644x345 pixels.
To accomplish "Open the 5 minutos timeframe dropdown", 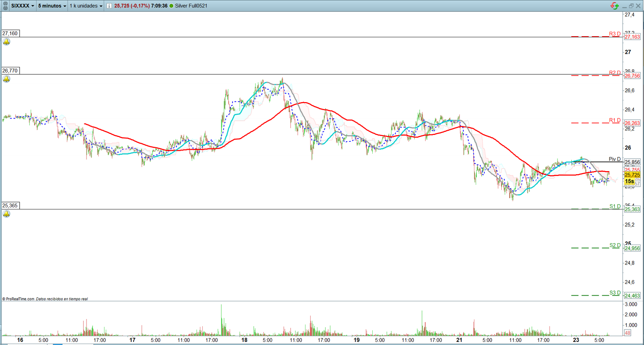I will 52,6.
